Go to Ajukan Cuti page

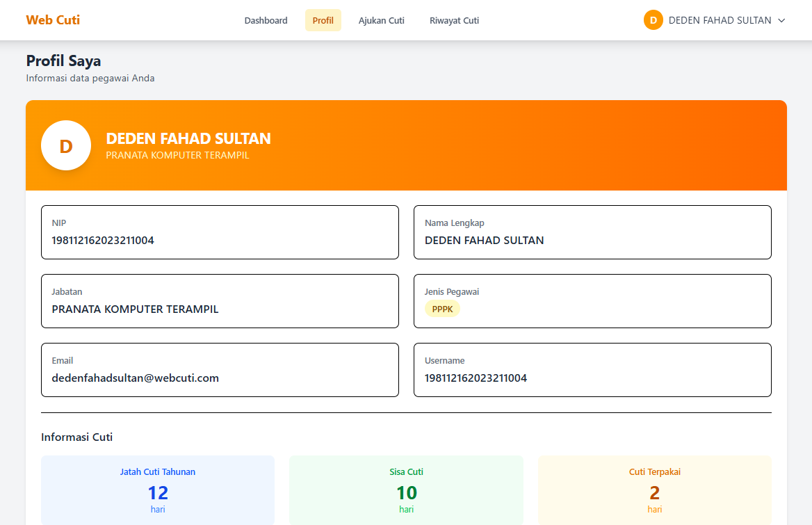pyautogui.click(x=381, y=21)
